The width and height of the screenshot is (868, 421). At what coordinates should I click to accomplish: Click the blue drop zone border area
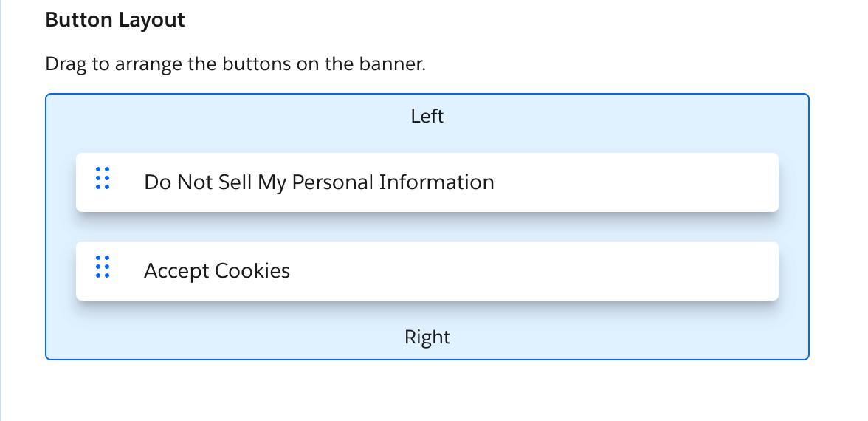pos(61,227)
